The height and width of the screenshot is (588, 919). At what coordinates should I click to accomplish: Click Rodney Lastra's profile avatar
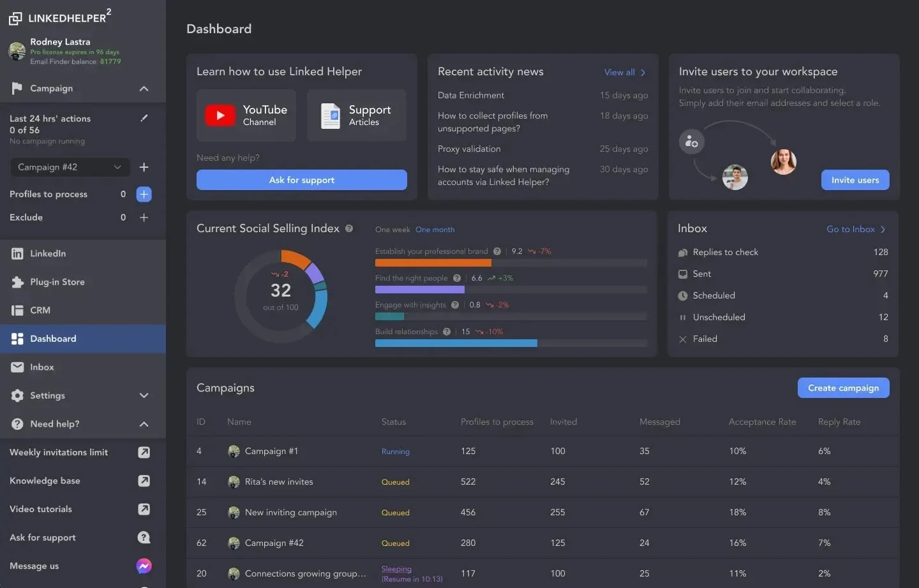click(x=17, y=51)
